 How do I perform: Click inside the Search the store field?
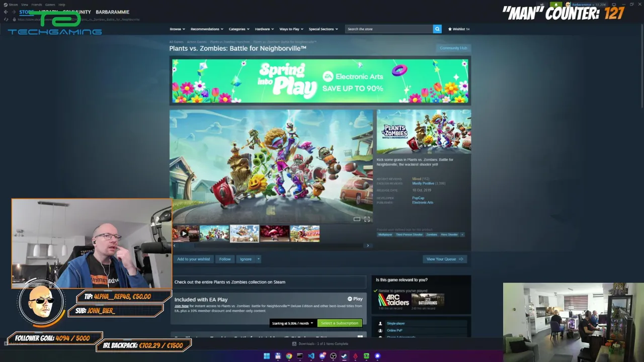click(388, 29)
